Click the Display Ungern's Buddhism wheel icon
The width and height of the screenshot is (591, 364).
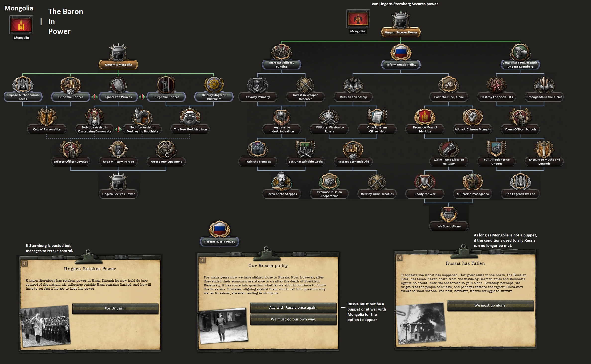pyautogui.click(x=214, y=85)
